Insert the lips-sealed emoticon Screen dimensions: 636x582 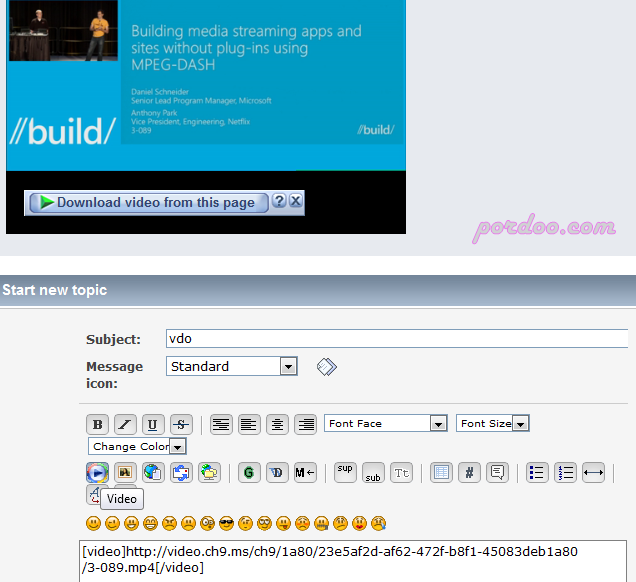click(321, 523)
